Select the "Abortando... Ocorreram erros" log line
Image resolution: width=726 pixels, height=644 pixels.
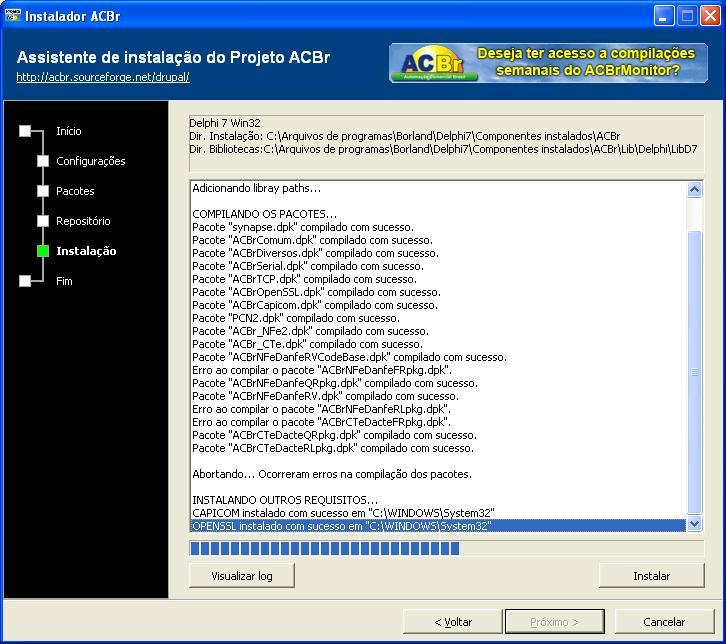(332, 474)
